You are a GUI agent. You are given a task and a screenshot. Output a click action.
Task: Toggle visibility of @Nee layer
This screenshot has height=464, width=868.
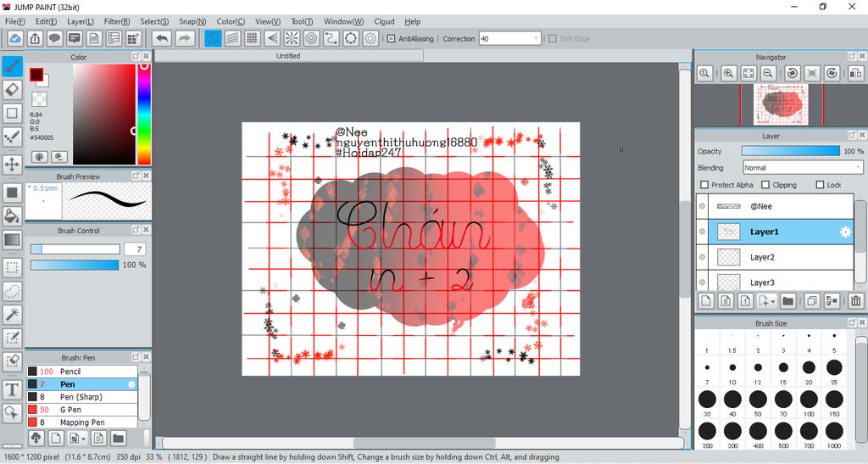click(x=703, y=206)
